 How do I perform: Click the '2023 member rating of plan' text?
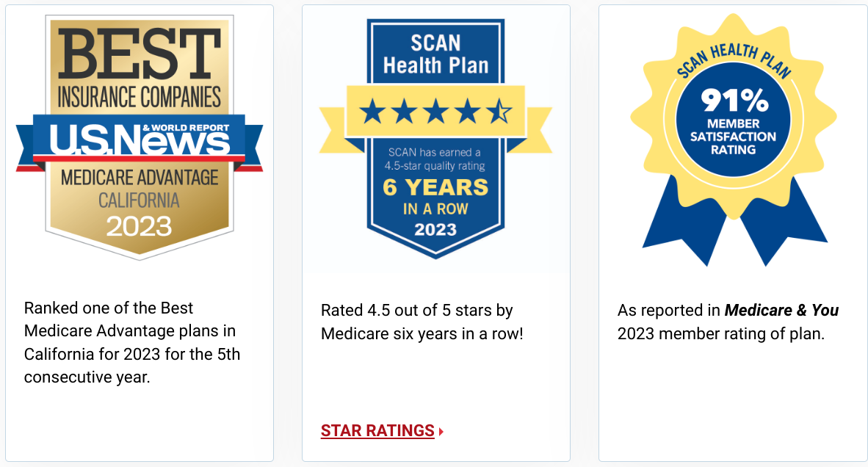tap(721, 334)
